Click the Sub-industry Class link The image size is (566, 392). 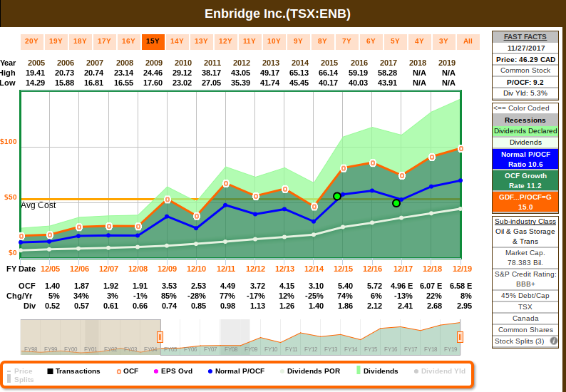click(525, 221)
